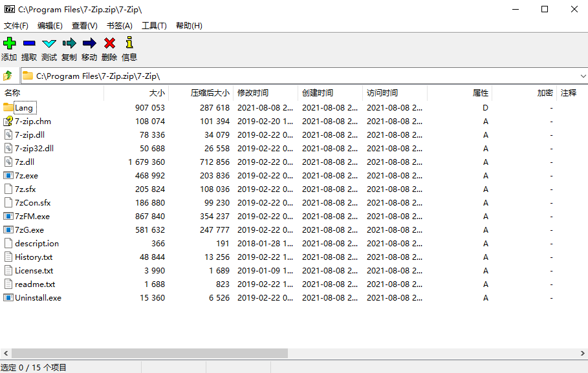Sort by the 加密 encrypted column header
The width and height of the screenshot is (588, 373).
point(524,92)
